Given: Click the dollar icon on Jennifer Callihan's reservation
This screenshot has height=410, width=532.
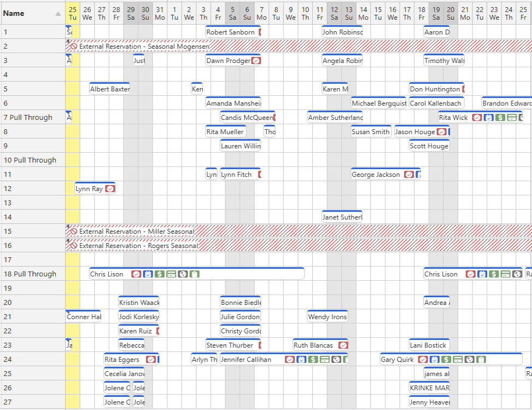Looking at the screenshot, I should click(x=313, y=360).
